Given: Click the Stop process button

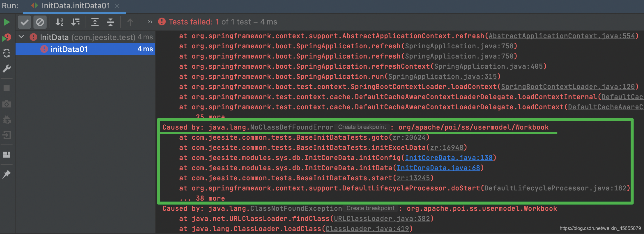Looking at the screenshot, I should [x=7, y=88].
